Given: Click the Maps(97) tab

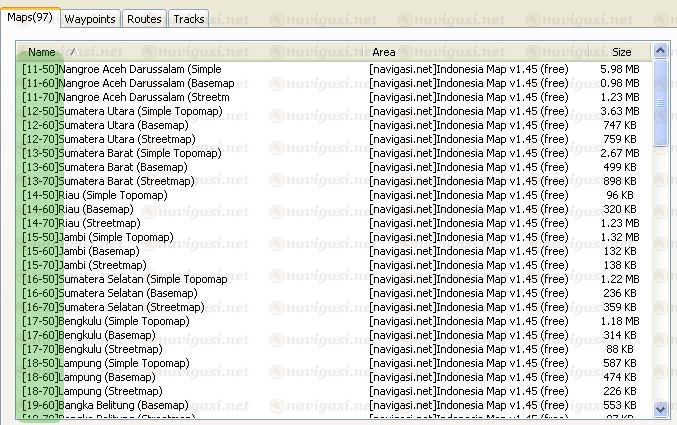Looking at the screenshot, I should [x=30, y=19].
